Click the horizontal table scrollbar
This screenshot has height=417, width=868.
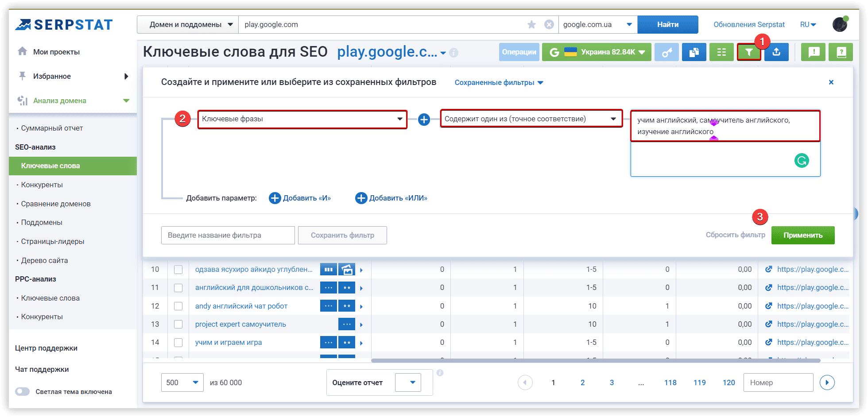[x=596, y=360]
